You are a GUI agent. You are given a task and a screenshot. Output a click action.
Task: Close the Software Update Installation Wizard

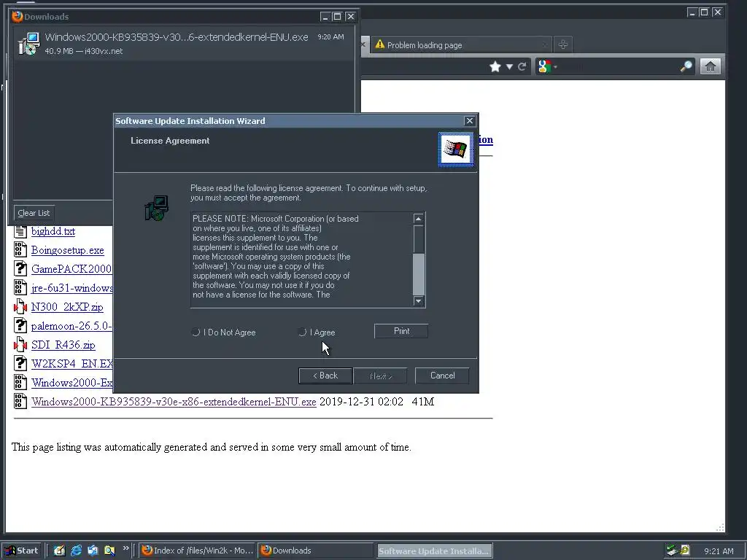click(x=469, y=121)
